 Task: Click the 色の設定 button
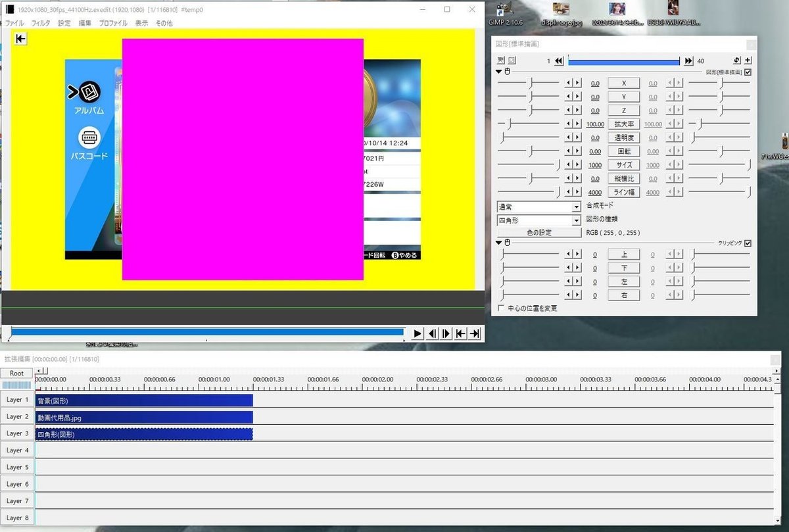[x=539, y=233]
